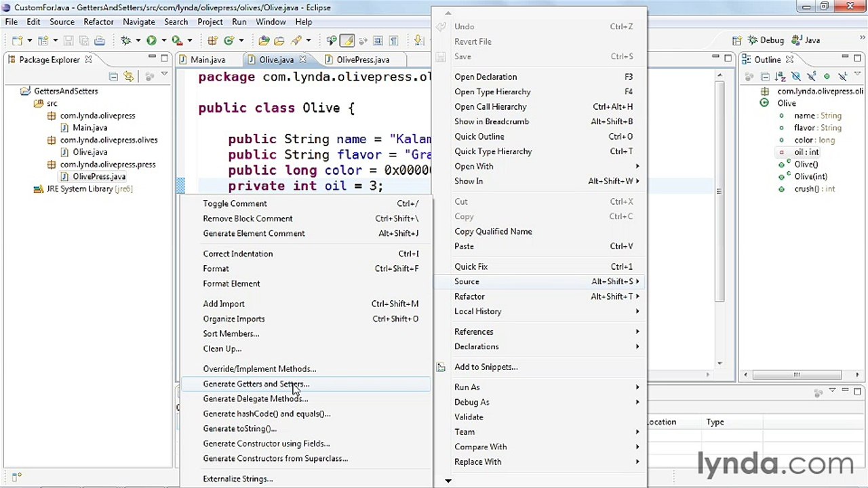Click the New wizard toolbar icon
868x488 pixels.
17,41
